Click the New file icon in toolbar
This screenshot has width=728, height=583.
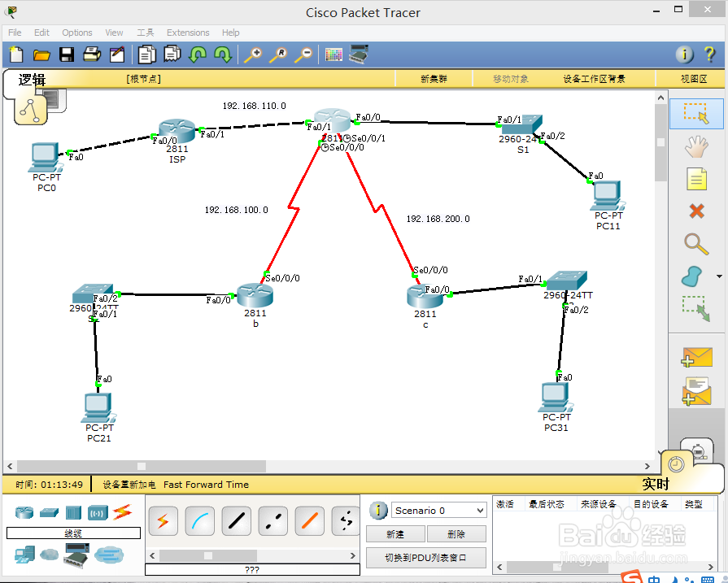[16, 54]
